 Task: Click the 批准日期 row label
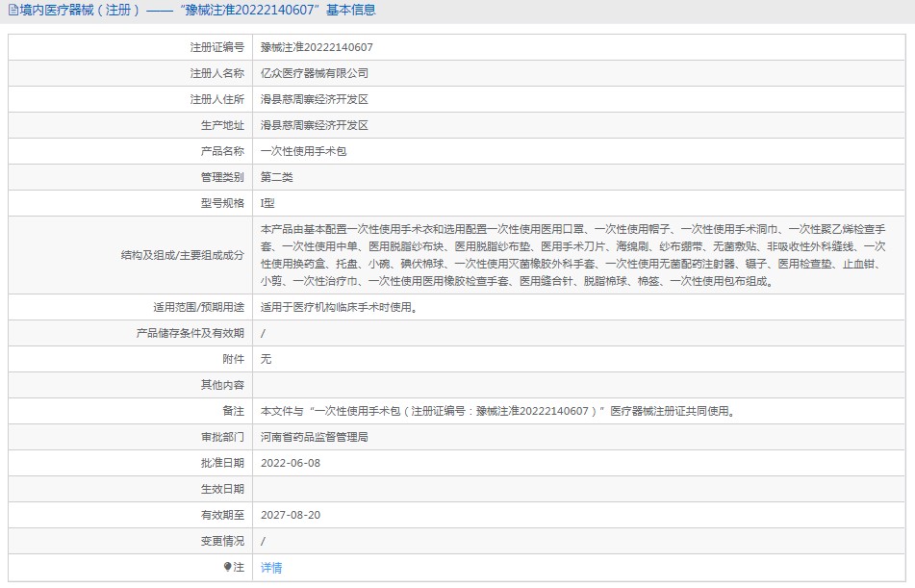point(222,463)
